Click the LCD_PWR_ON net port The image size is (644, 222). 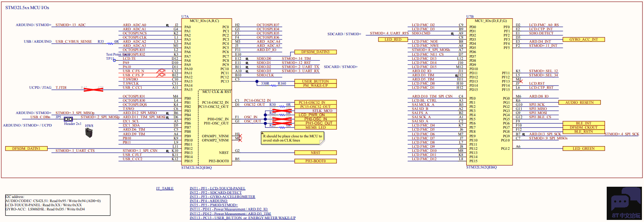click(315, 115)
